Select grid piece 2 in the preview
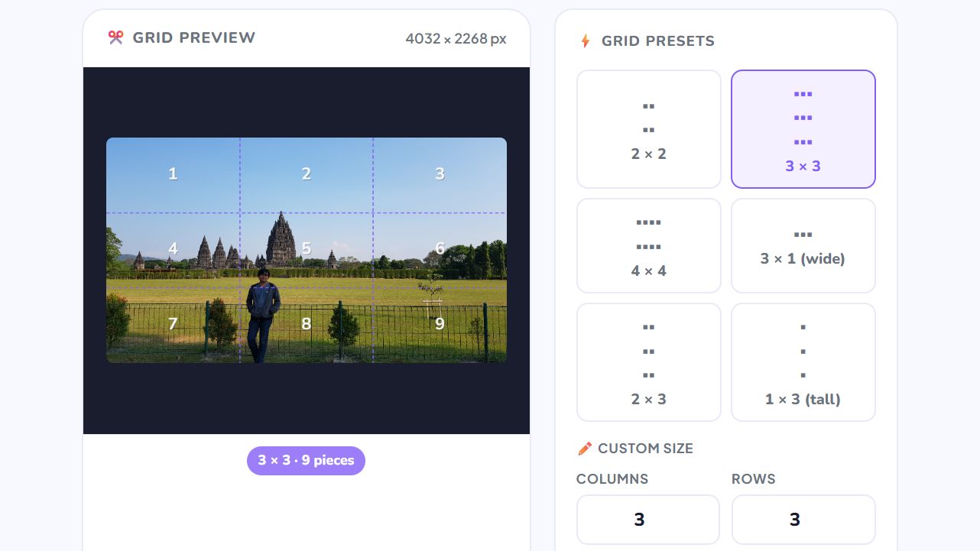The image size is (980, 551). 307,175
